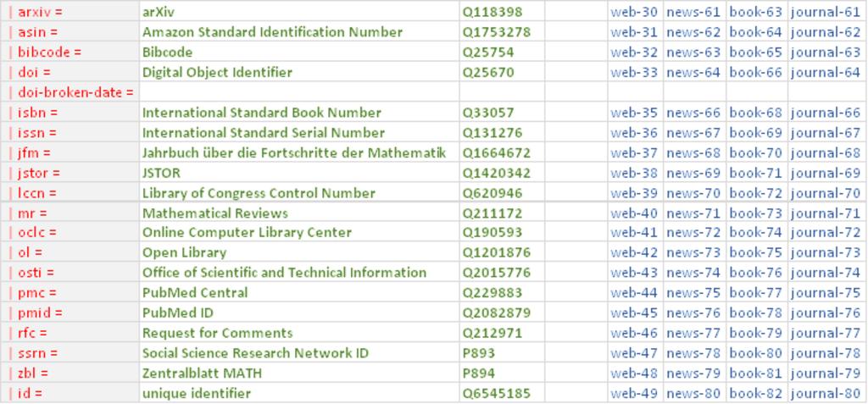Screen dimensions: 868x404
Task: Click the PubMed Central text
Action: click(195, 293)
